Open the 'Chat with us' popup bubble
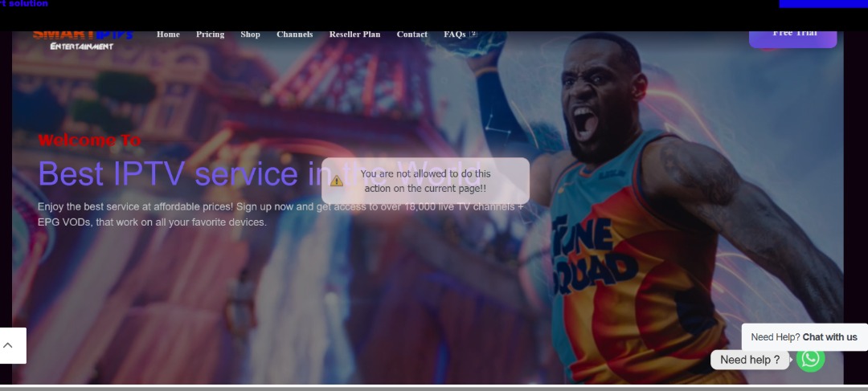Viewport: 868px width, 391px height. 804,337
